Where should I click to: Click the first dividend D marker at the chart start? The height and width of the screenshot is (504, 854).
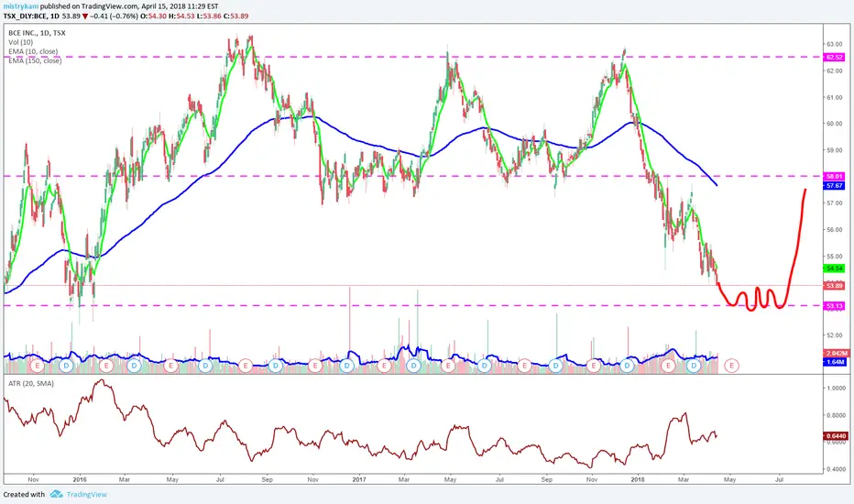tap(67, 366)
